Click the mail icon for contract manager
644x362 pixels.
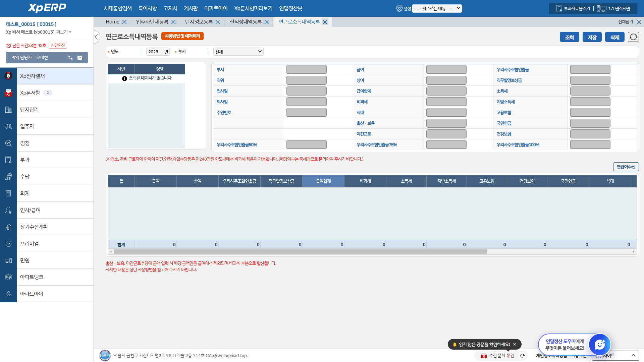pos(80,58)
